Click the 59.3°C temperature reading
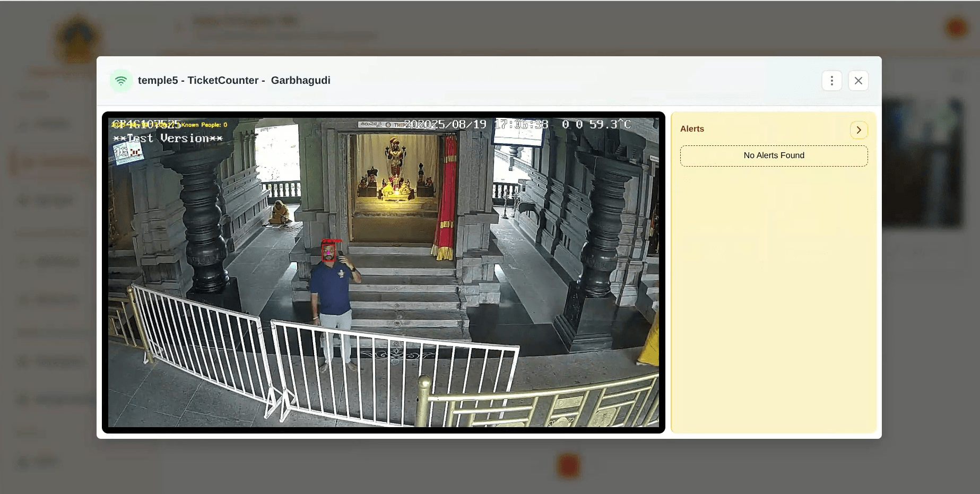The height and width of the screenshot is (494, 980). pyautogui.click(x=610, y=124)
